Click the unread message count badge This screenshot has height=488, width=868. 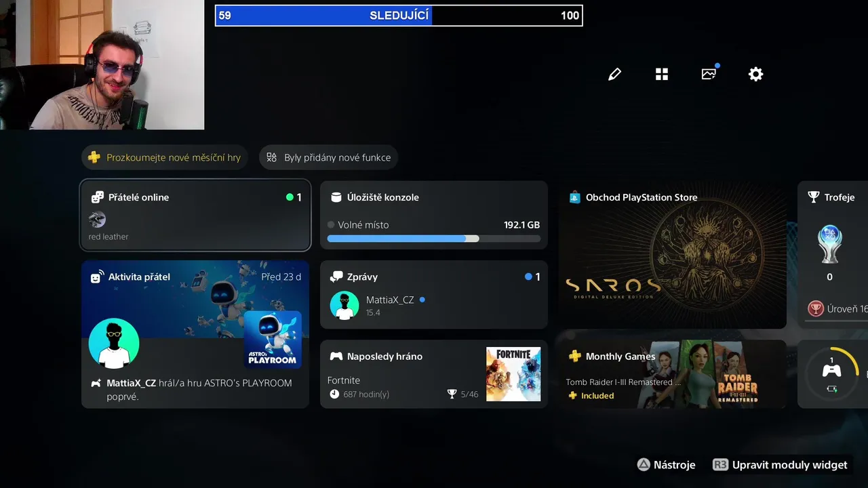coord(533,277)
